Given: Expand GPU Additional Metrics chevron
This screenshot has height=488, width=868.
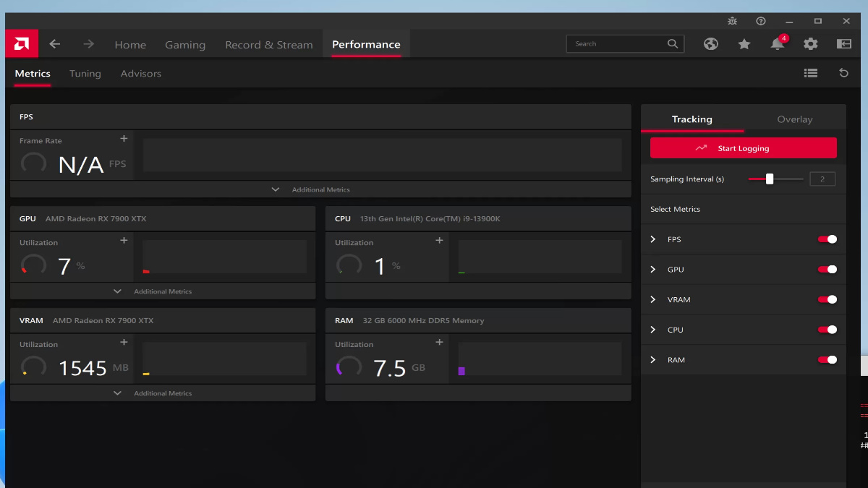Looking at the screenshot, I should point(117,291).
